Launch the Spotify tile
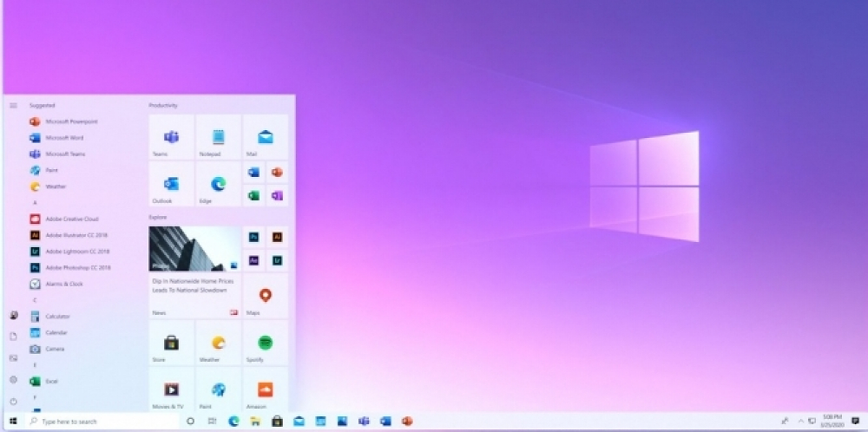868x432 pixels. click(266, 343)
